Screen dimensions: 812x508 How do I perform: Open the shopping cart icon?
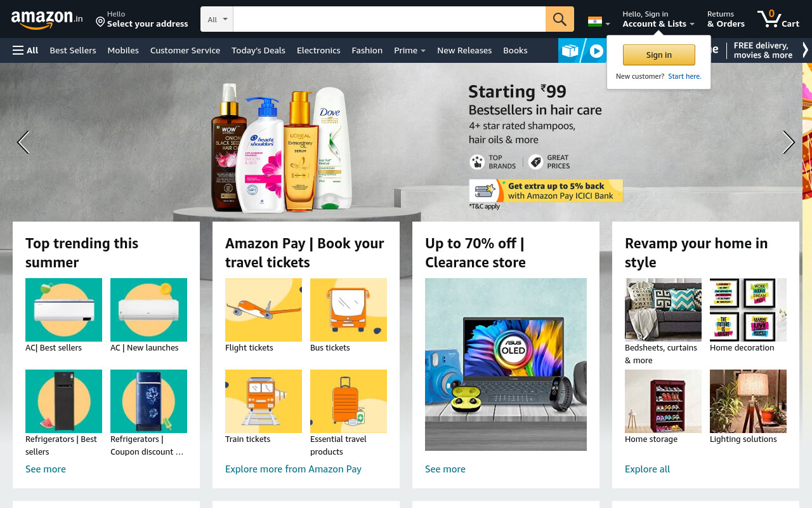pos(778,19)
